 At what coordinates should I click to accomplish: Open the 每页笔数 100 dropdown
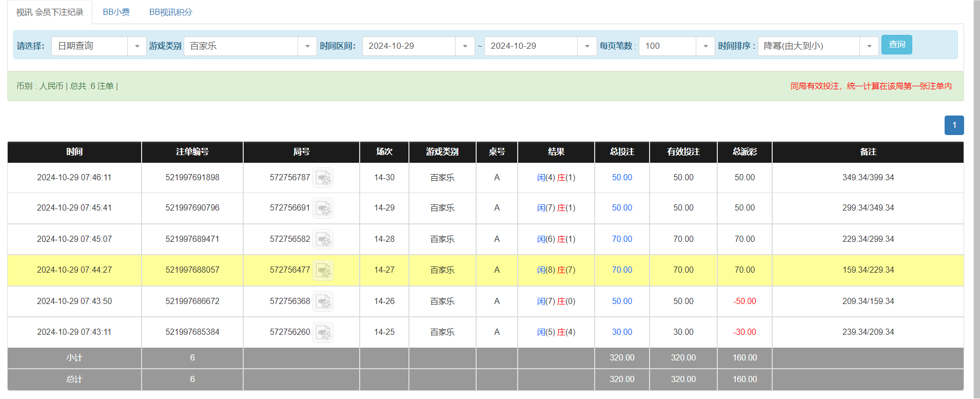705,46
